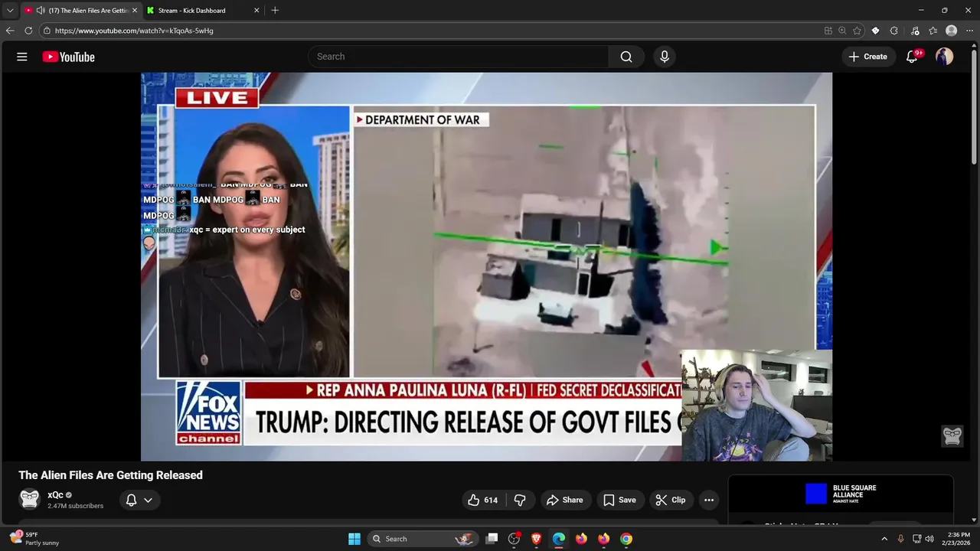Open the xQc channel name link
This screenshot has height=551, width=980.
[x=55, y=494]
